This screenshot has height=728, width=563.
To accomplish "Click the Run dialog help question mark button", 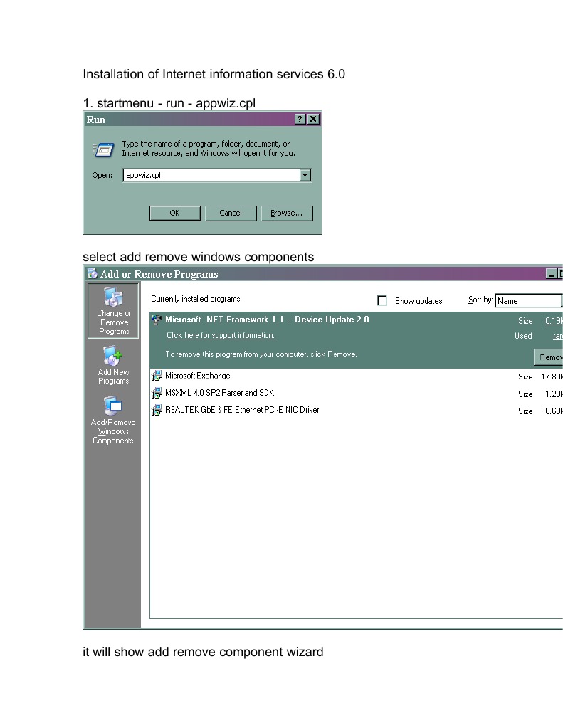I will coord(300,120).
